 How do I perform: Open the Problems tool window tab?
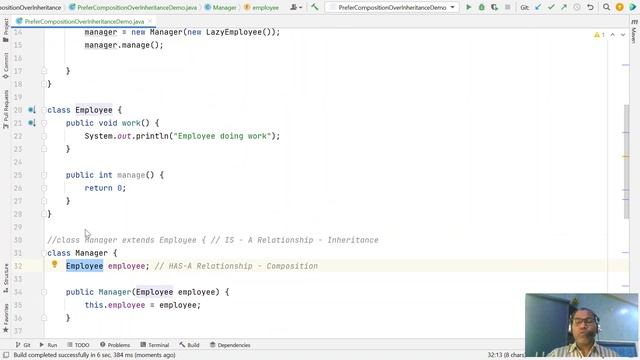[x=115, y=345]
